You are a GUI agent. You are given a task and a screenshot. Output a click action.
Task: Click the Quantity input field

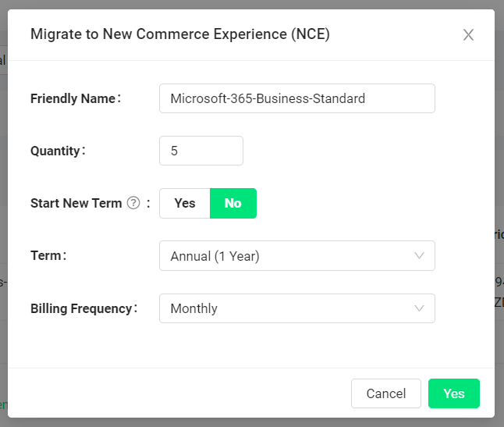point(201,151)
